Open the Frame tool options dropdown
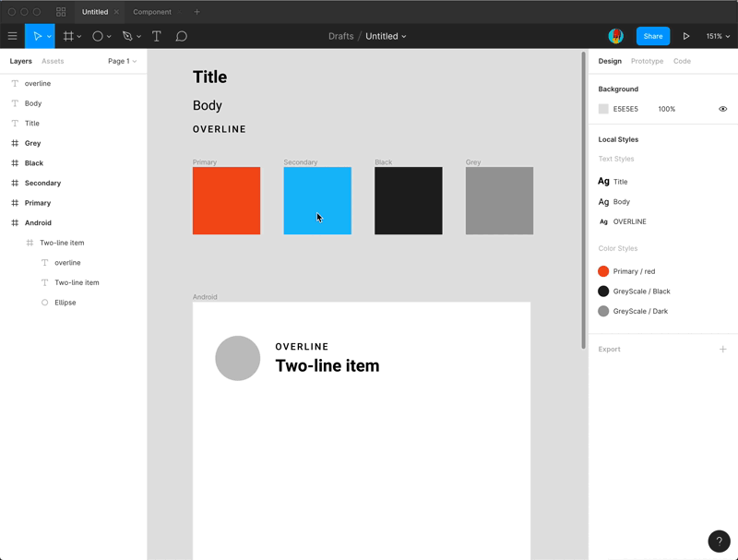This screenshot has width=738, height=560. tap(79, 37)
